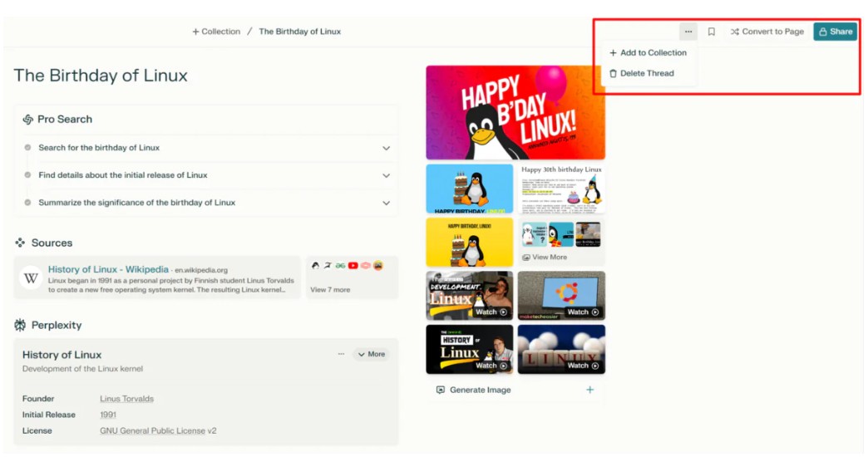Convert the thread to a Page
The image size is (868, 457).
(767, 32)
